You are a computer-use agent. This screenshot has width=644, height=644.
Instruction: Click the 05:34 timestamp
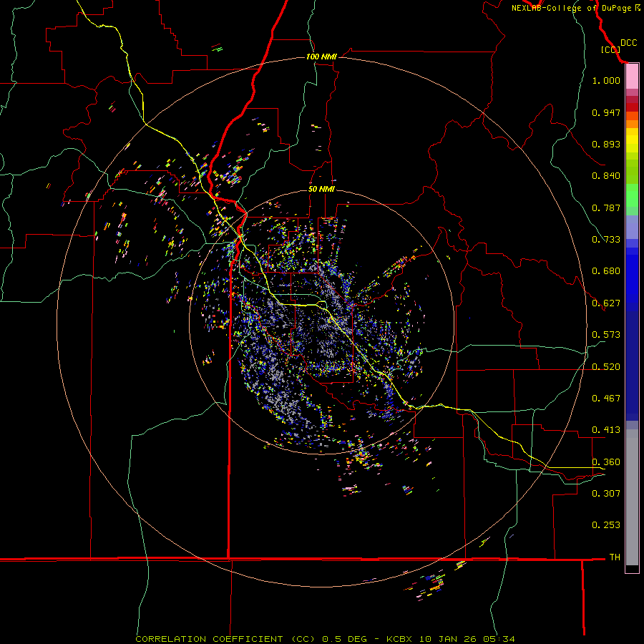click(x=498, y=639)
